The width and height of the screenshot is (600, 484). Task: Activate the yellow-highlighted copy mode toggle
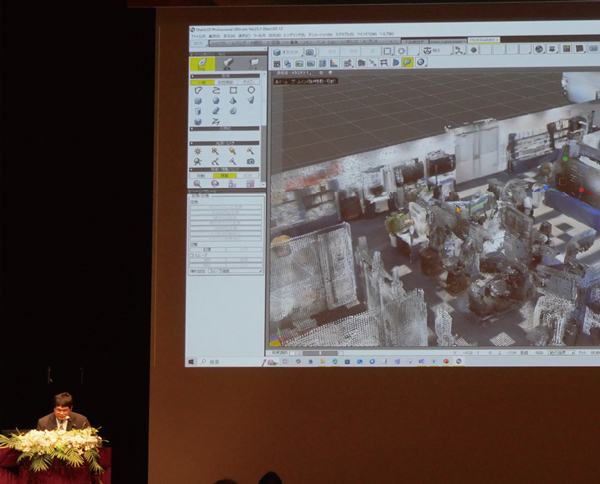pyautogui.click(x=225, y=176)
